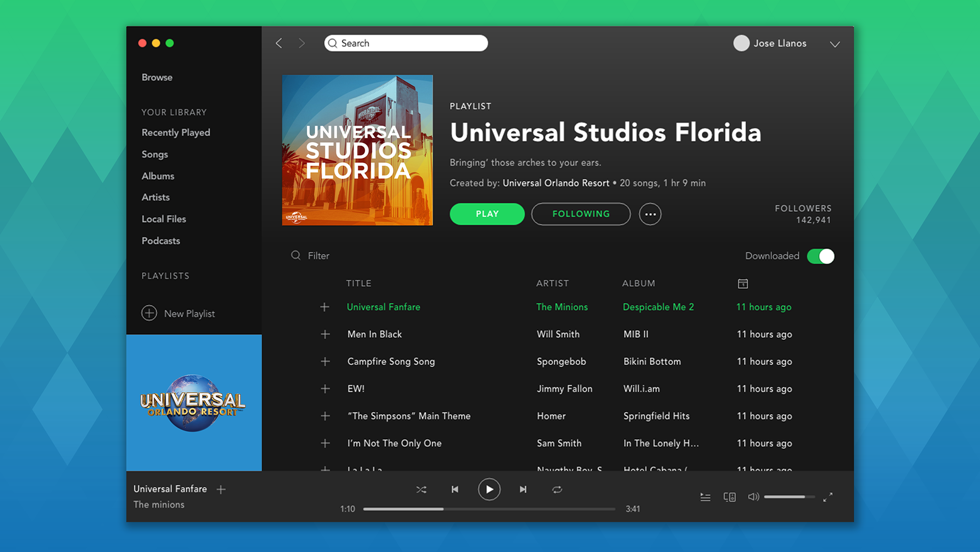Open artist Homer

[x=551, y=416]
